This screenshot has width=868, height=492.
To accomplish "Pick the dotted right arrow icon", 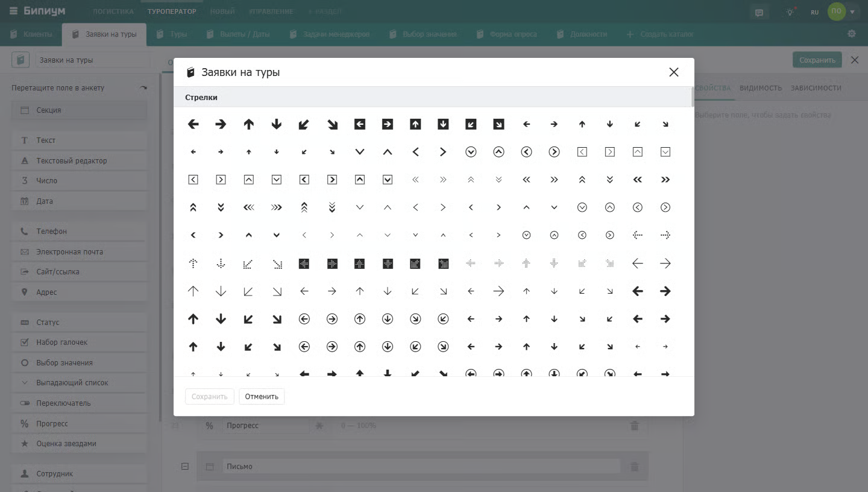I will (665, 235).
